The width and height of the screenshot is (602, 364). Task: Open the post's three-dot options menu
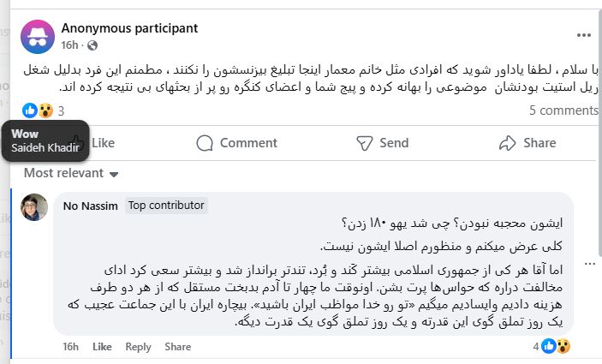point(583,35)
